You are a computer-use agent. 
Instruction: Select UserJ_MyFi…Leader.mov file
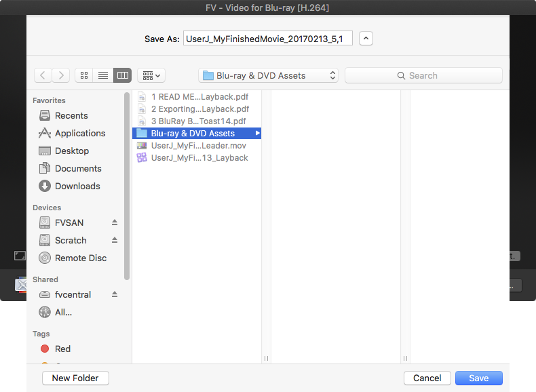[197, 146]
